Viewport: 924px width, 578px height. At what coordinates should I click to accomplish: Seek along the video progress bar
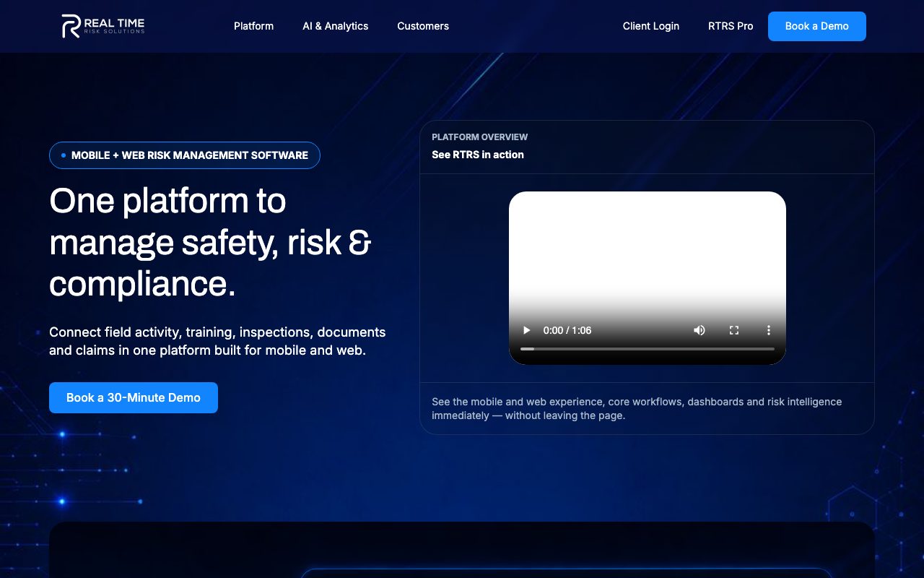click(x=648, y=349)
